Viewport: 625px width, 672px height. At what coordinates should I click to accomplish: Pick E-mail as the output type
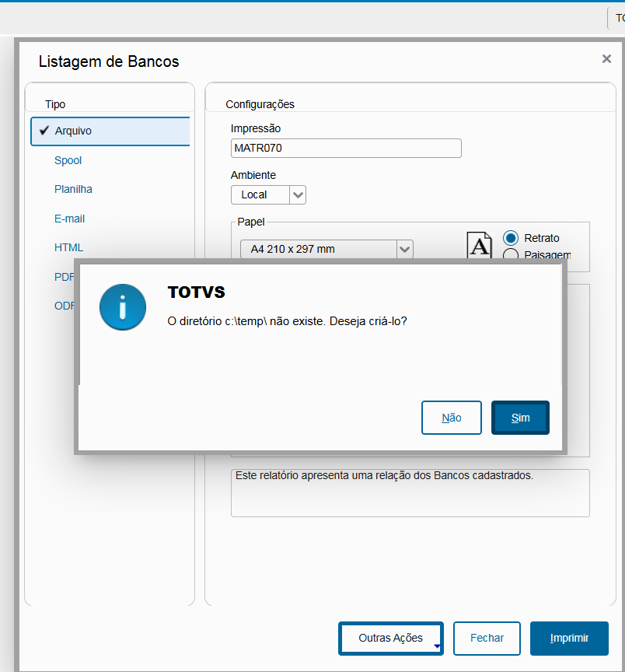[x=70, y=219]
